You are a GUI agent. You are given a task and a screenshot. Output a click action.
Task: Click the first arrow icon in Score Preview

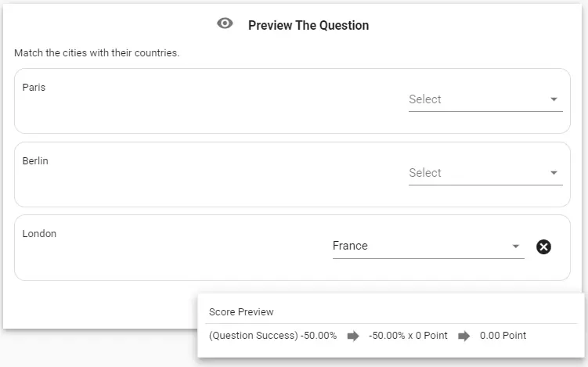[x=353, y=336]
